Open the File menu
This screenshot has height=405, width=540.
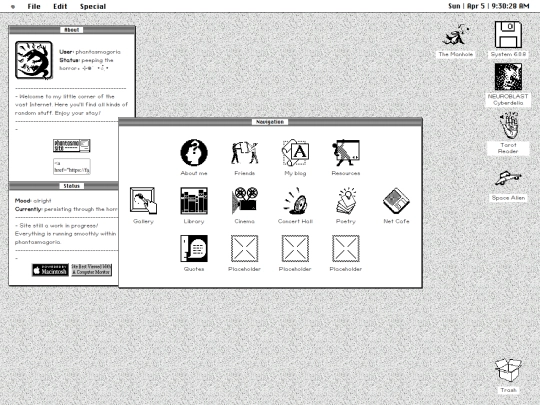click(x=34, y=6)
